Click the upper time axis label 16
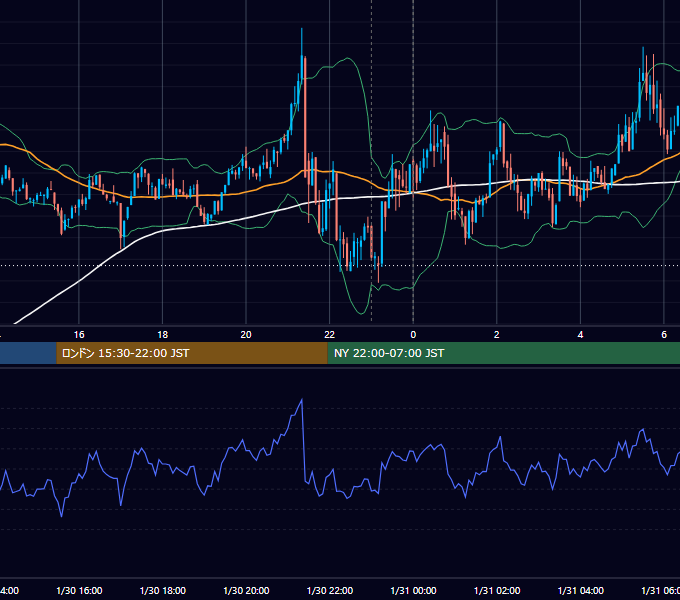The height and width of the screenshot is (600, 680). (79, 335)
